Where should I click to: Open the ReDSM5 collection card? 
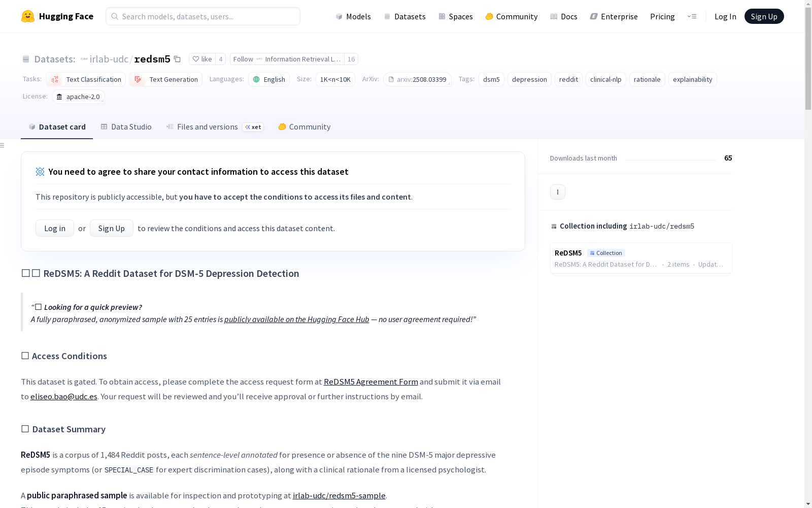pyautogui.click(x=641, y=258)
